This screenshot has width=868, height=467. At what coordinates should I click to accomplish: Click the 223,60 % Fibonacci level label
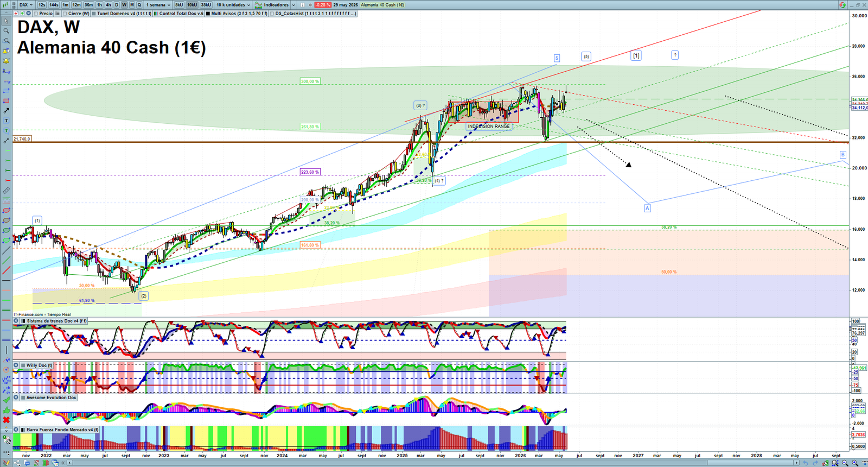coord(310,172)
